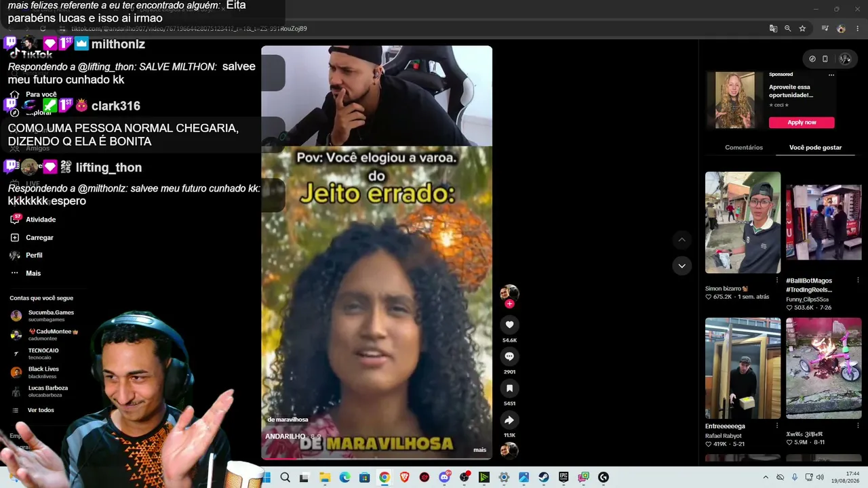Bookmark this page with the star icon
This screenshot has width=868, height=488.
(x=802, y=28)
